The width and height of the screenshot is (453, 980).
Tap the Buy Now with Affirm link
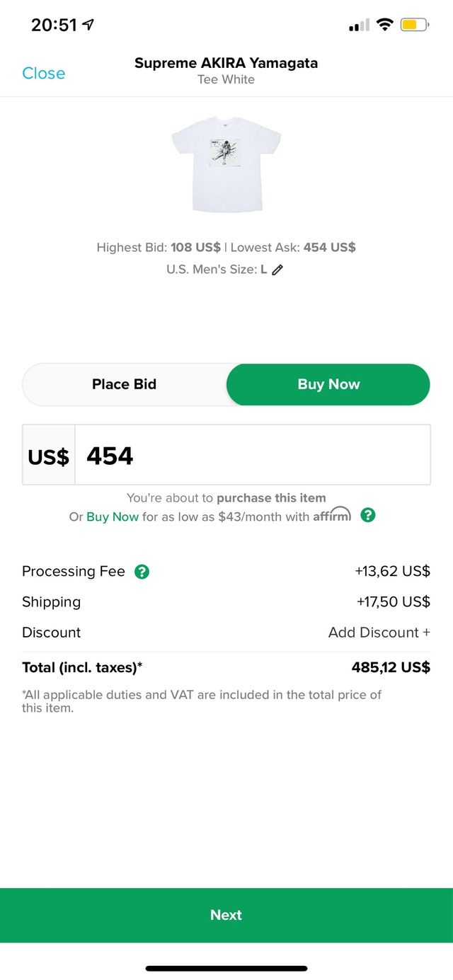click(113, 517)
